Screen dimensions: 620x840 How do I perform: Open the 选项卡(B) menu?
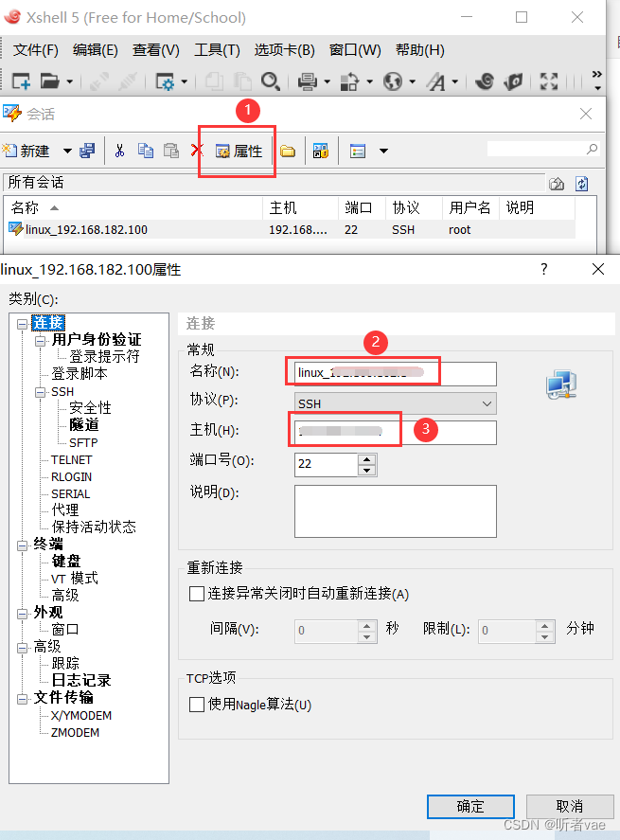284,50
